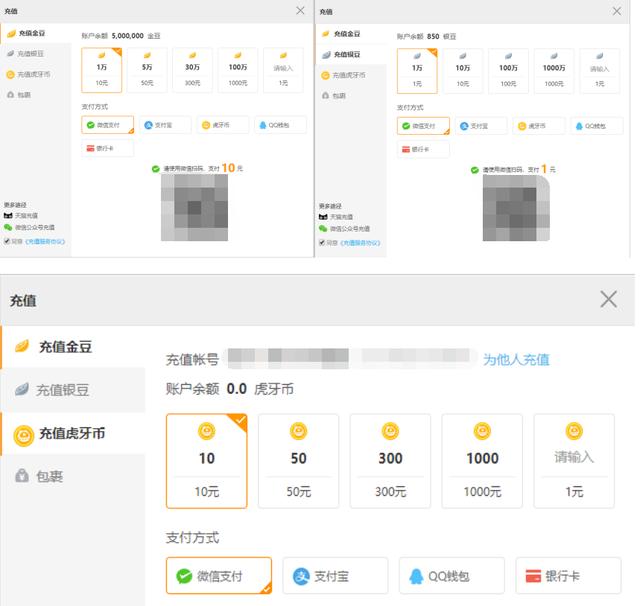Click active 充值金豆 tab in gold bean window

point(36,33)
